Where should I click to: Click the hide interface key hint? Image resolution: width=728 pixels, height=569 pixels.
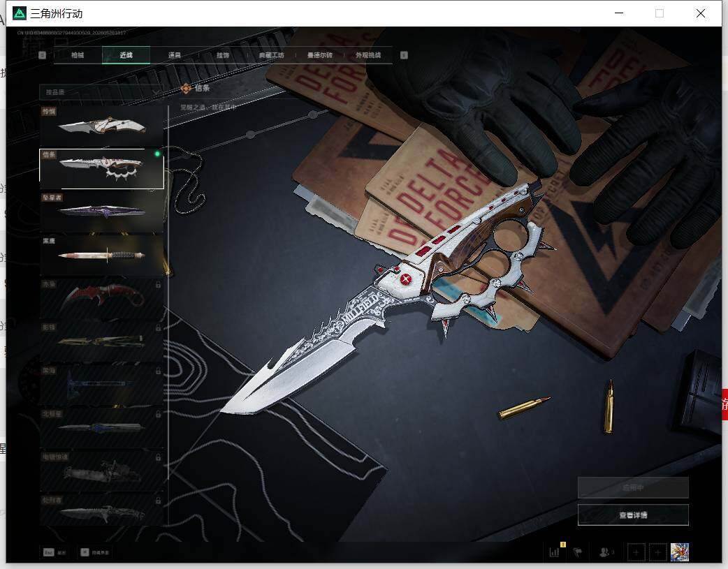[x=95, y=552]
